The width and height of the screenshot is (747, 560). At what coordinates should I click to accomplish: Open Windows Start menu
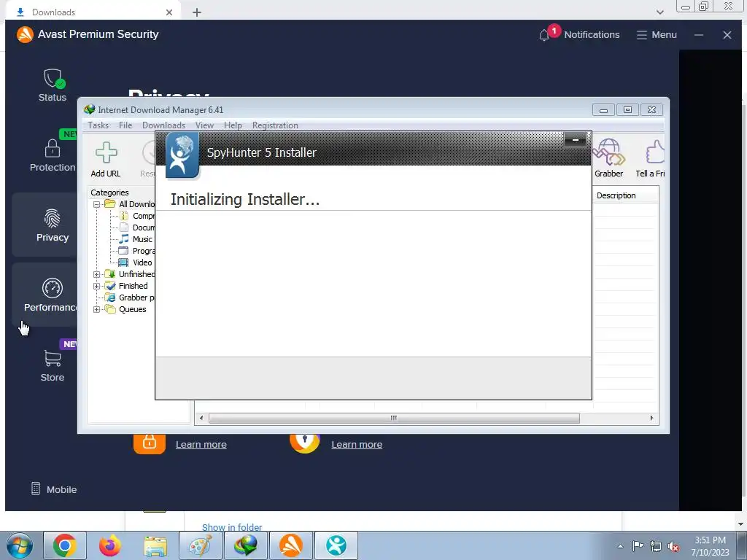tap(20, 546)
